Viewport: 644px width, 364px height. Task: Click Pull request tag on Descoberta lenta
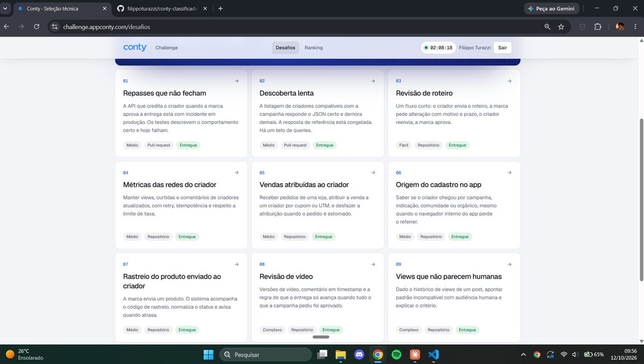click(295, 145)
